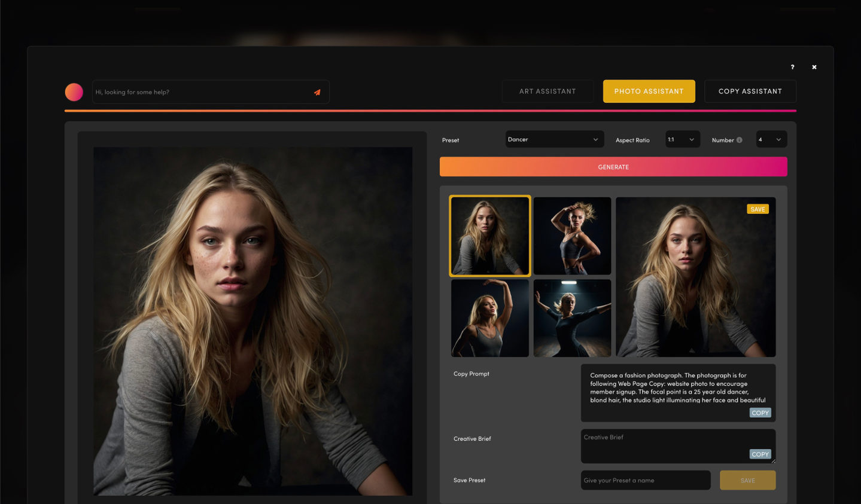Click the Save button for preset name
Image resolution: width=861 pixels, height=504 pixels.
click(747, 480)
